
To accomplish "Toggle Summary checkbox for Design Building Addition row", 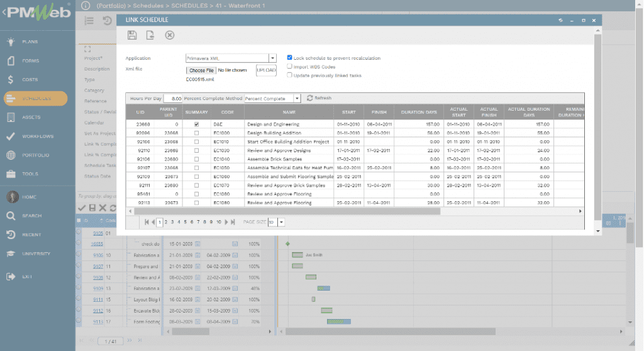I will 196,133.
